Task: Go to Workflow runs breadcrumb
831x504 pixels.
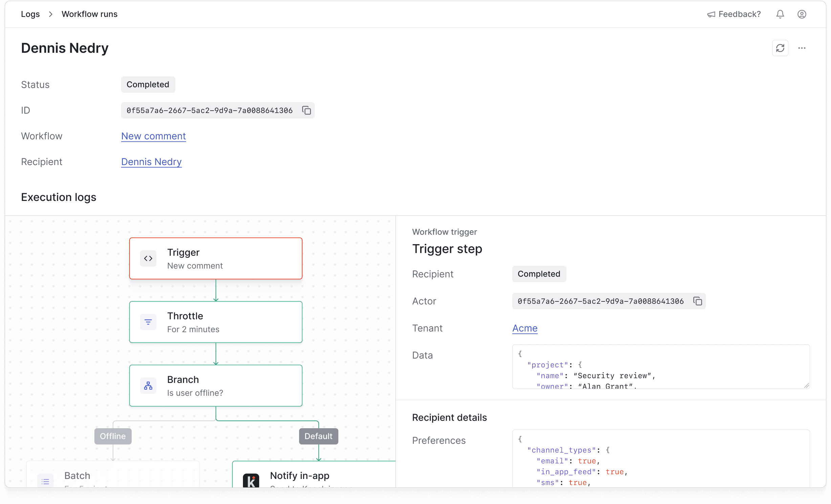Action: click(x=89, y=14)
